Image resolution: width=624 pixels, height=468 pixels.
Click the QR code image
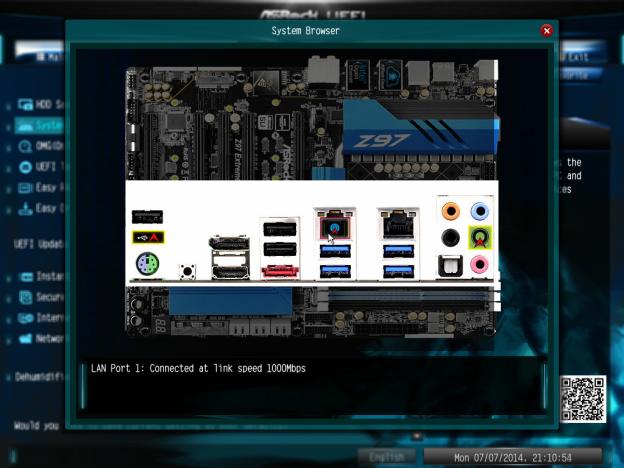[583, 399]
